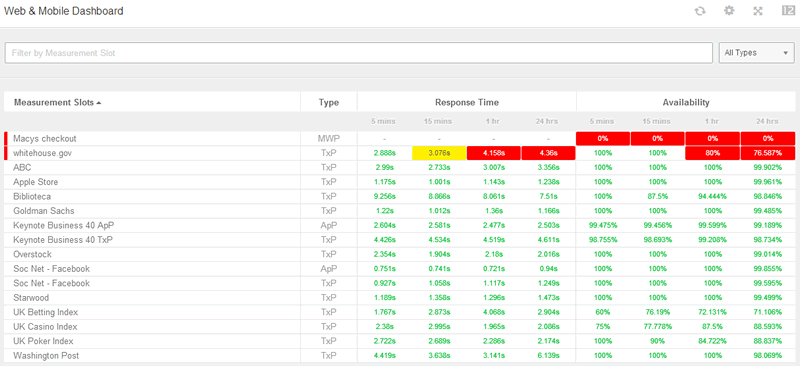Open UK Casino Index slot

(45, 327)
